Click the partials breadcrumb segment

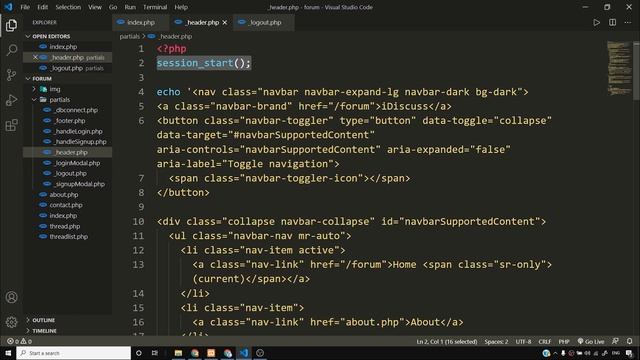click(x=129, y=36)
